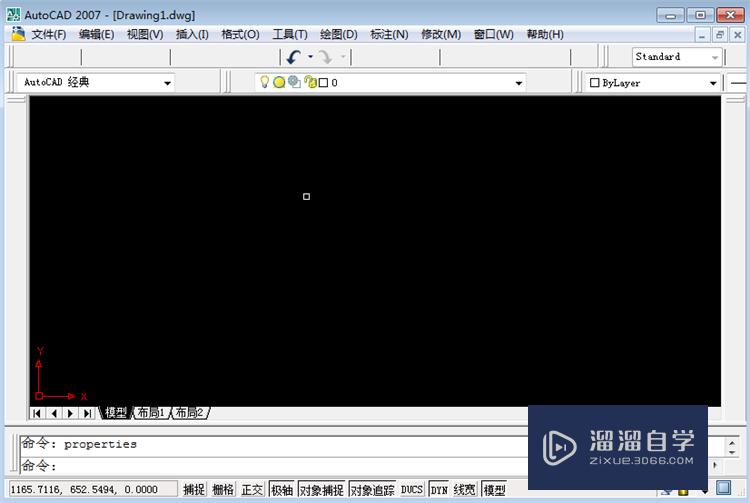
Task: Toggle 捕捉 snap mode in status bar
Action: click(x=194, y=490)
